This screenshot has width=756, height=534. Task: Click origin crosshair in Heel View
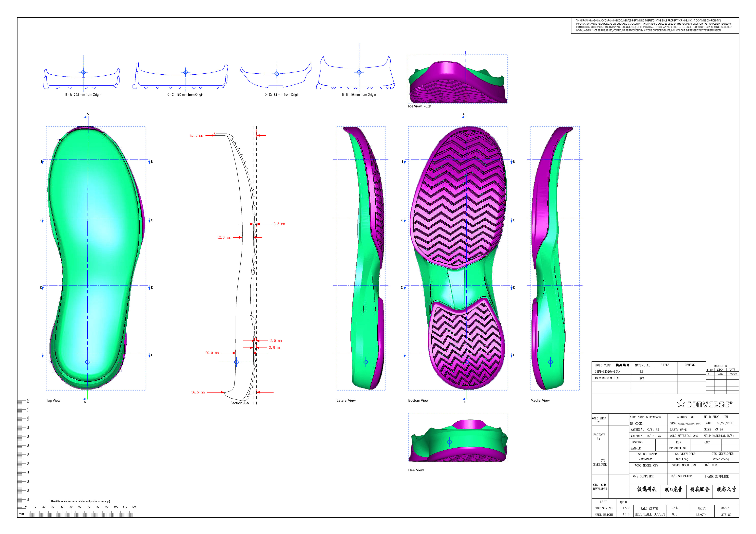[449, 442]
